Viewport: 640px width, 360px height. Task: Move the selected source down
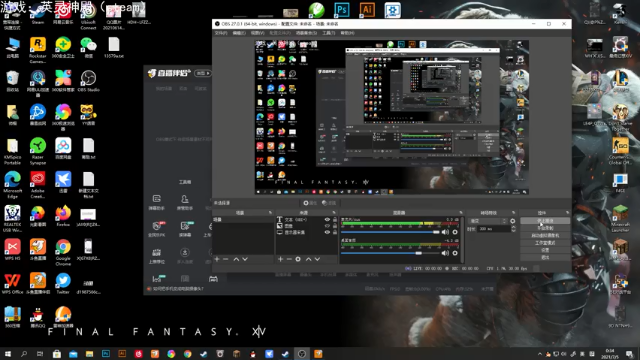click(317, 259)
